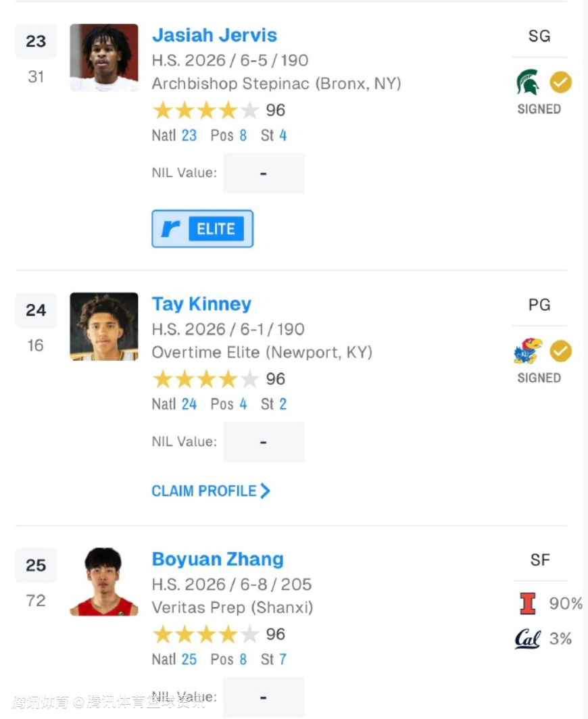This screenshot has width=588, height=719.
Task: Click the Kansas Jayhawks logo
Action: pos(527,351)
